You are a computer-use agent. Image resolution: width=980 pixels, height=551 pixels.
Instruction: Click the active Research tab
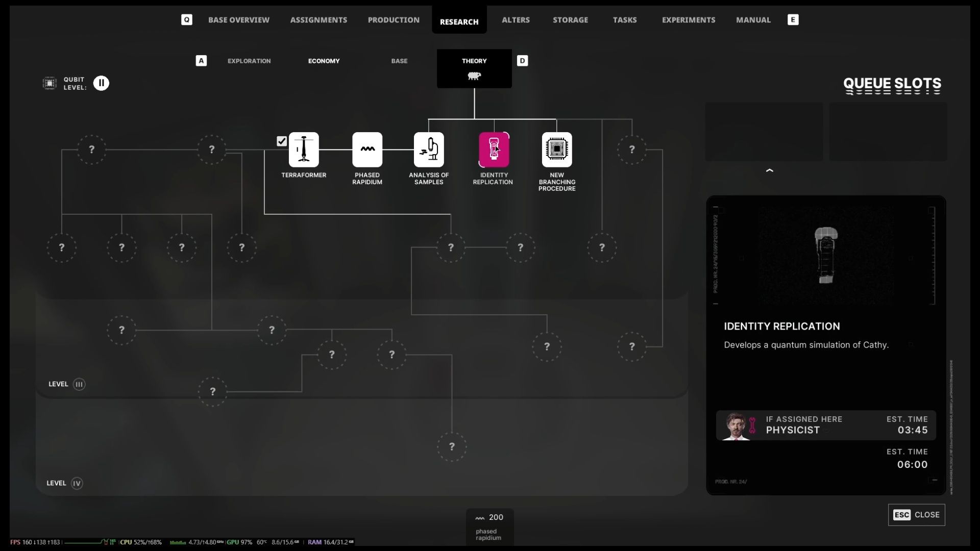[459, 20]
